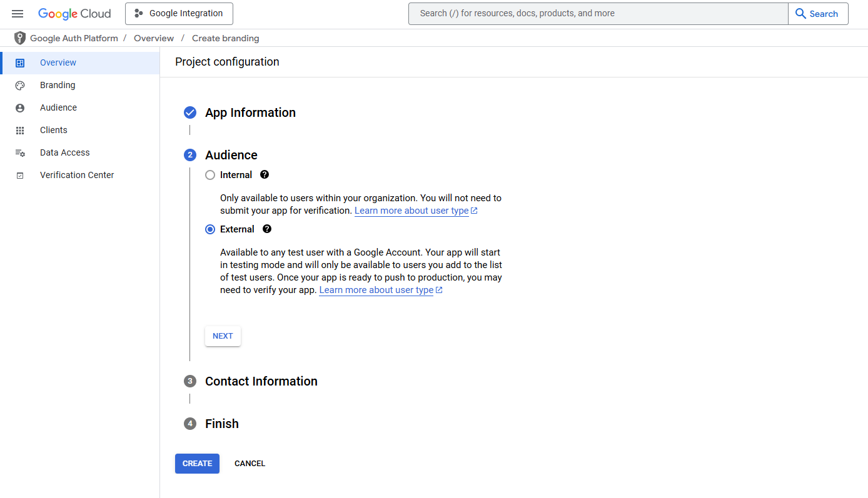Open help tooltip next to Internal
The width and height of the screenshot is (868, 498).
tap(265, 175)
